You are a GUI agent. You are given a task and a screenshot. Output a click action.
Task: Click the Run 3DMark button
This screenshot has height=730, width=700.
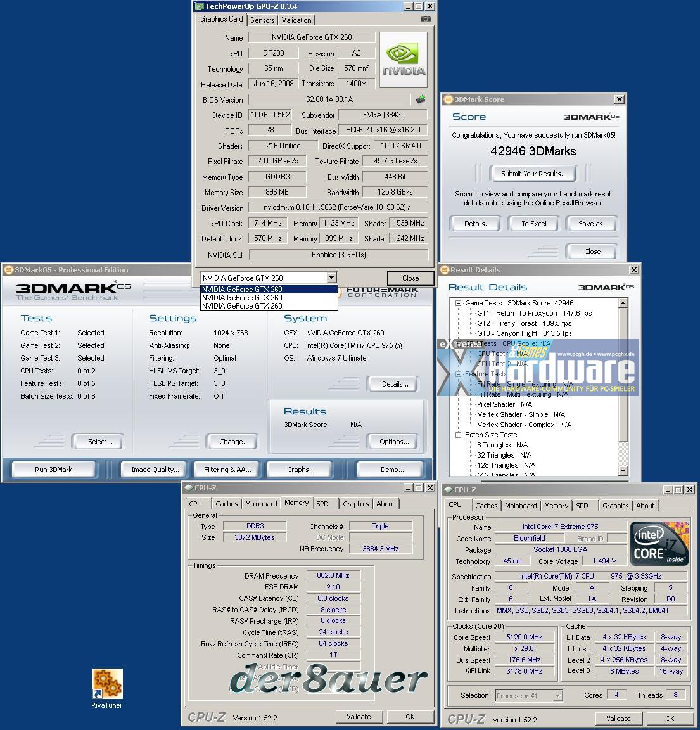pyautogui.click(x=53, y=470)
